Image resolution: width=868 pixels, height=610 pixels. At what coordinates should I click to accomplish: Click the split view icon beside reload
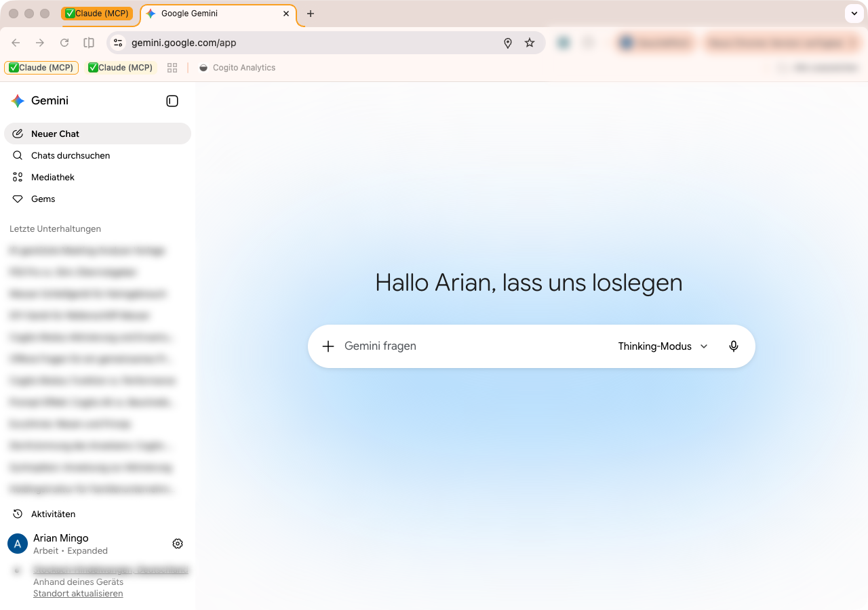[x=89, y=43]
